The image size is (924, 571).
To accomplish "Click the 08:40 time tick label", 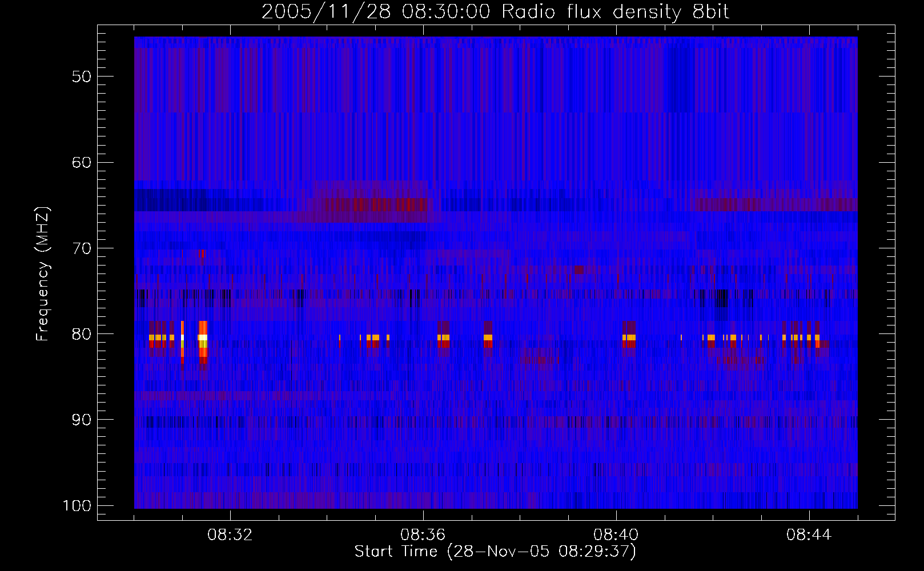I will click(616, 535).
